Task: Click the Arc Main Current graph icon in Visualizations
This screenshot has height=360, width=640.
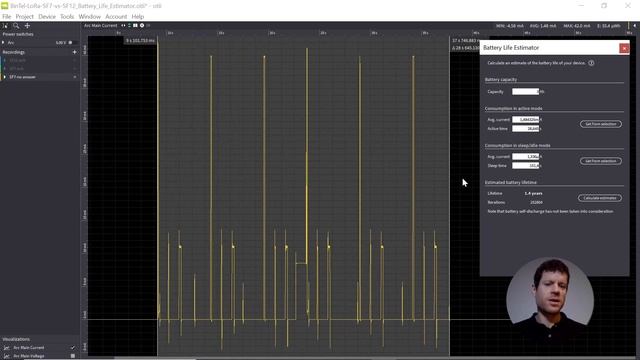Action: coord(7,348)
